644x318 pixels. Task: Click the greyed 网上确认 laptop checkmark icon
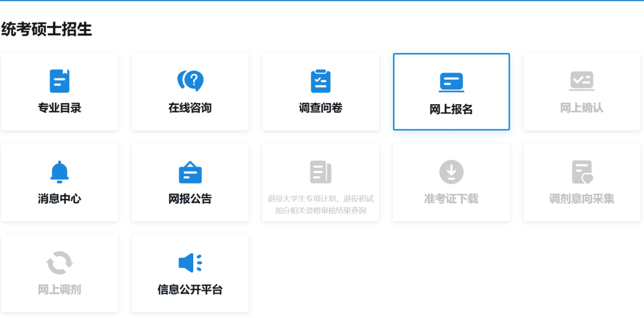pos(581,81)
